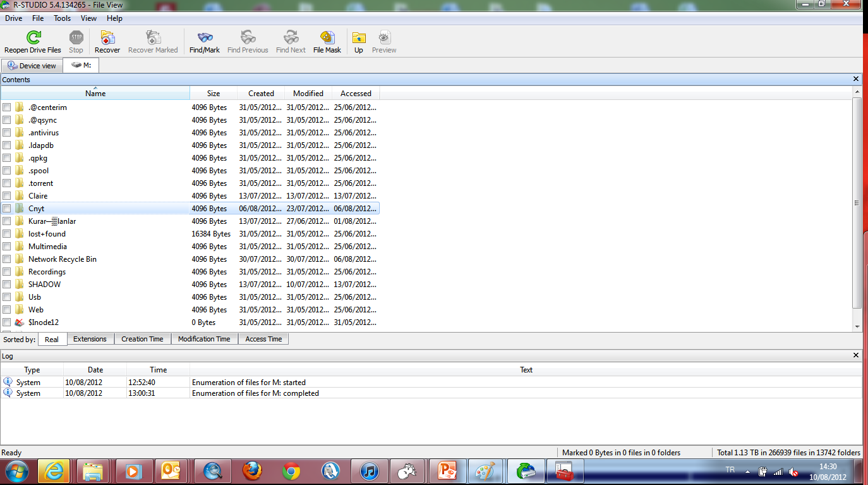Click the Find Previous icon
Image resolution: width=868 pixels, height=485 pixels.
pyautogui.click(x=248, y=42)
